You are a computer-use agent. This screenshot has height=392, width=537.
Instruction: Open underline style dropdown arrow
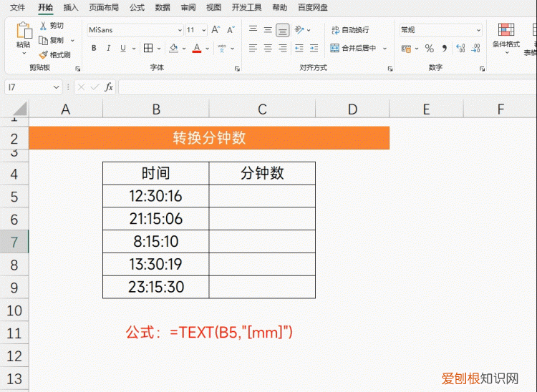[x=134, y=49]
